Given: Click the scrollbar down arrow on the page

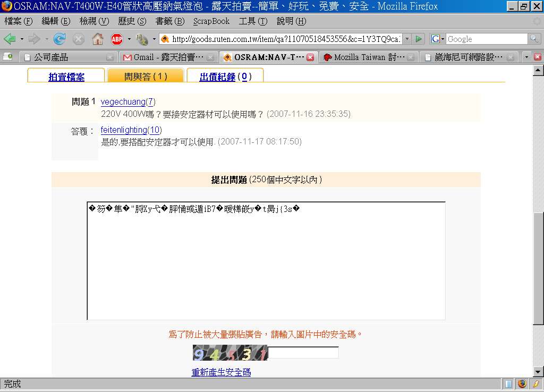Looking at the screenshot, I should click(x=538, y=371).
